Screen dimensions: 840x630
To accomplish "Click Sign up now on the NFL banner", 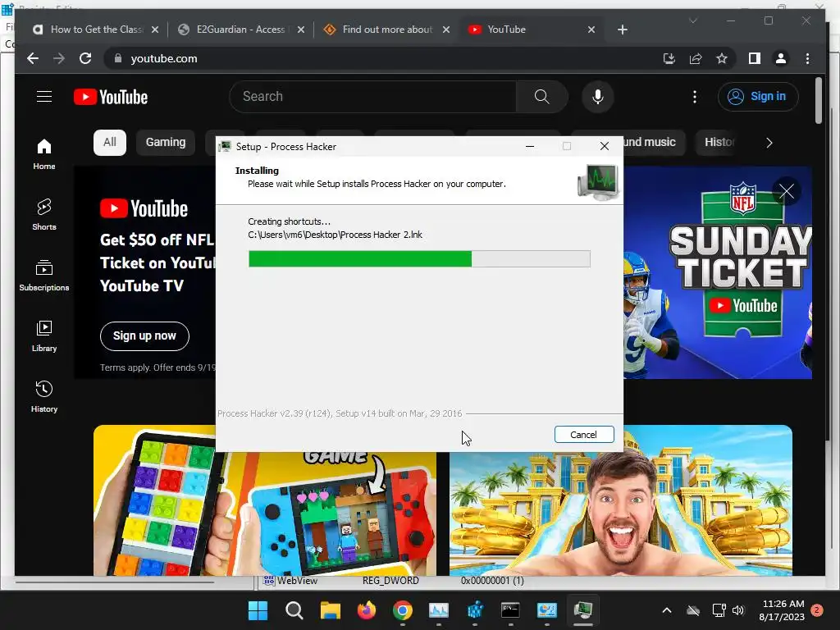I will click(x=144, y=336).
